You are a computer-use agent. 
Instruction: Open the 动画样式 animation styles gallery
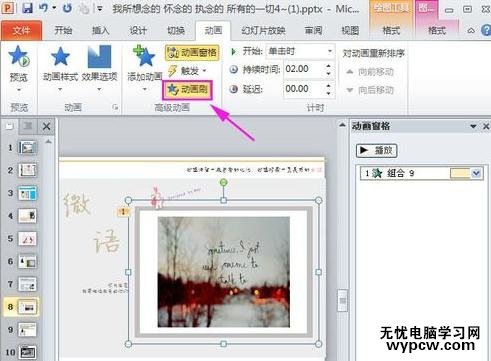tap(60, 68)
